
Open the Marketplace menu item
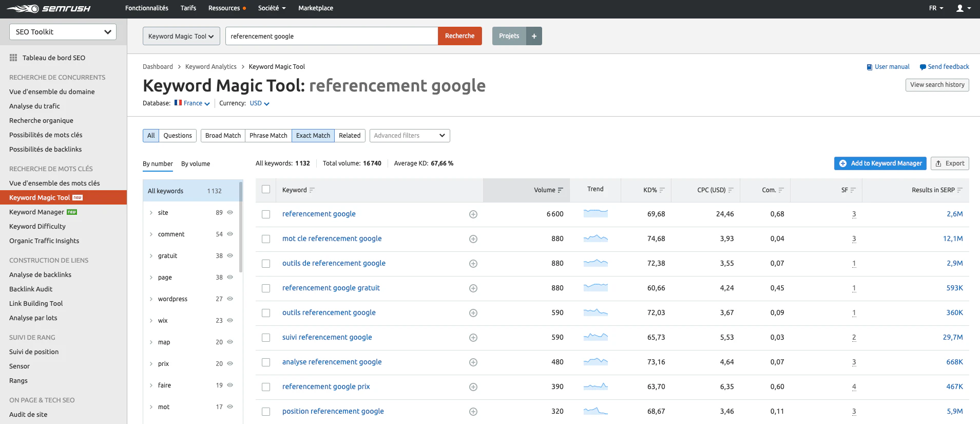tap(316, 8)
